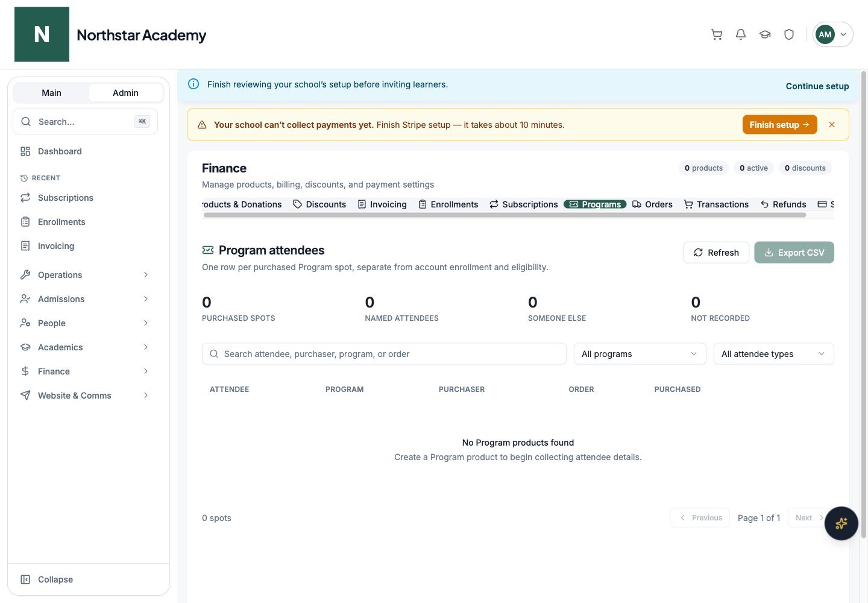This screenshot has height=603, width=868.
Task: Click the Previous page button
Action: [700, 518]
